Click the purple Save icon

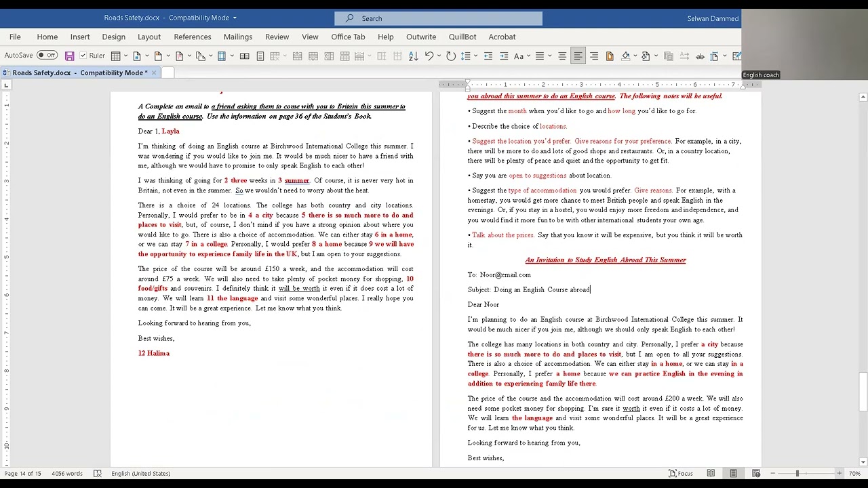pyautogui.click(x=69, y=56)
